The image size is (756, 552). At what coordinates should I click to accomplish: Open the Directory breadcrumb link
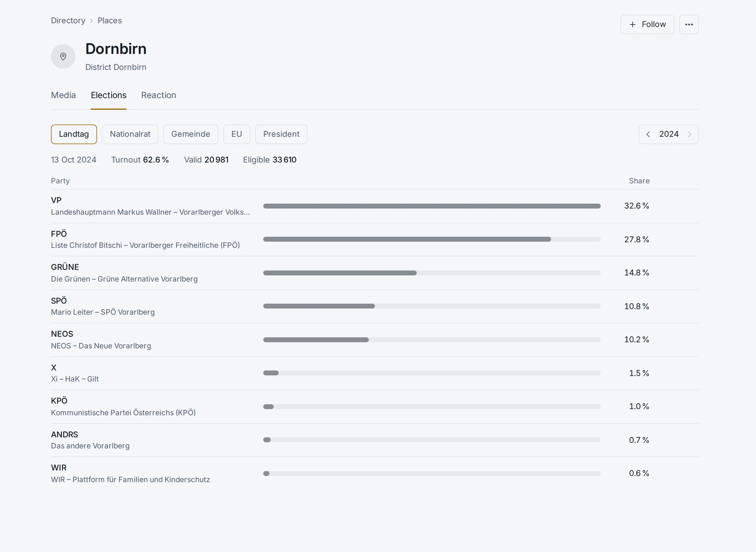point(68,20)
